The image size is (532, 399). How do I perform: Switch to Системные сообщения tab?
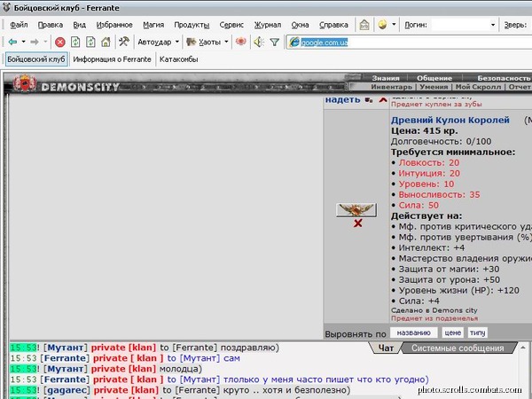[x=458, y=348]
